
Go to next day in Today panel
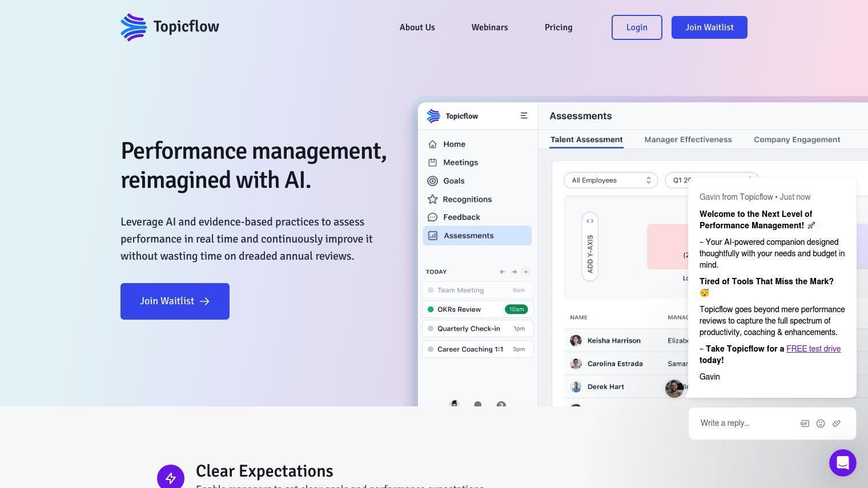514,272
